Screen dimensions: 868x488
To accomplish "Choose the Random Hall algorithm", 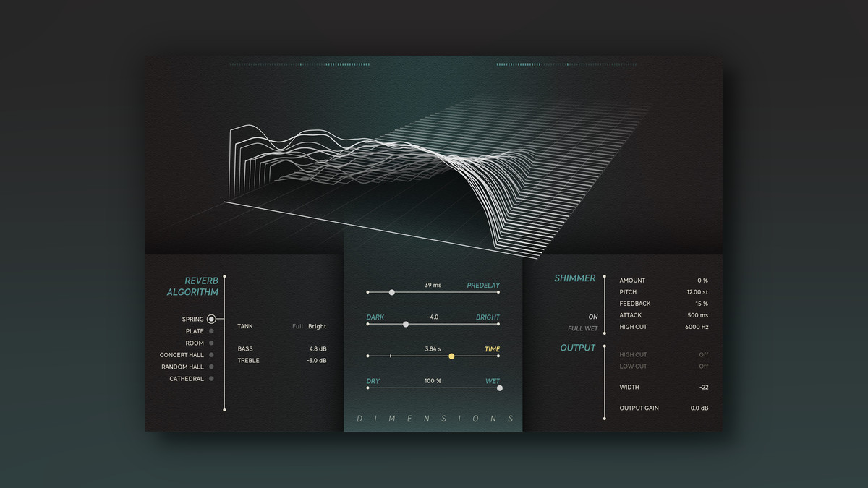I will (211, 367).
